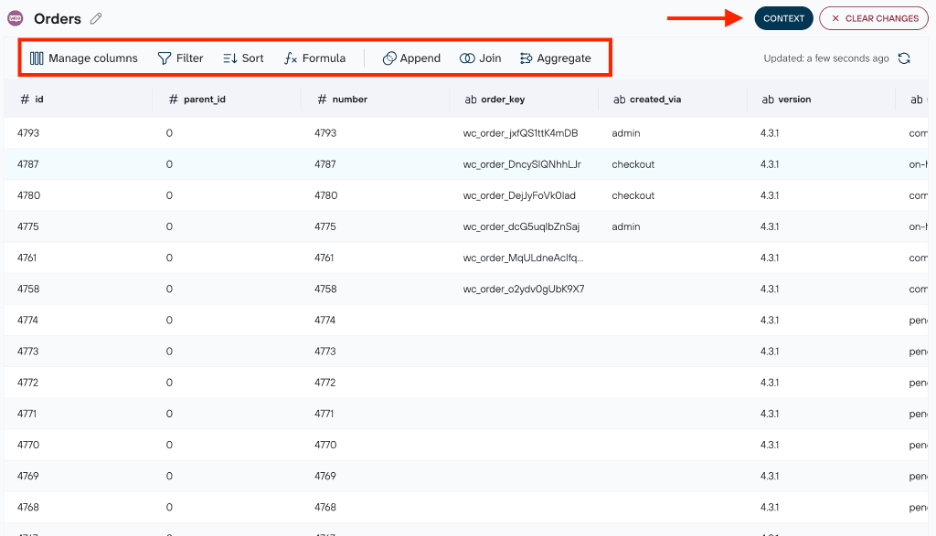The height and width of the screenshot is (536, 936).
Task: Click id cell 4773
Action: (27, 351)
